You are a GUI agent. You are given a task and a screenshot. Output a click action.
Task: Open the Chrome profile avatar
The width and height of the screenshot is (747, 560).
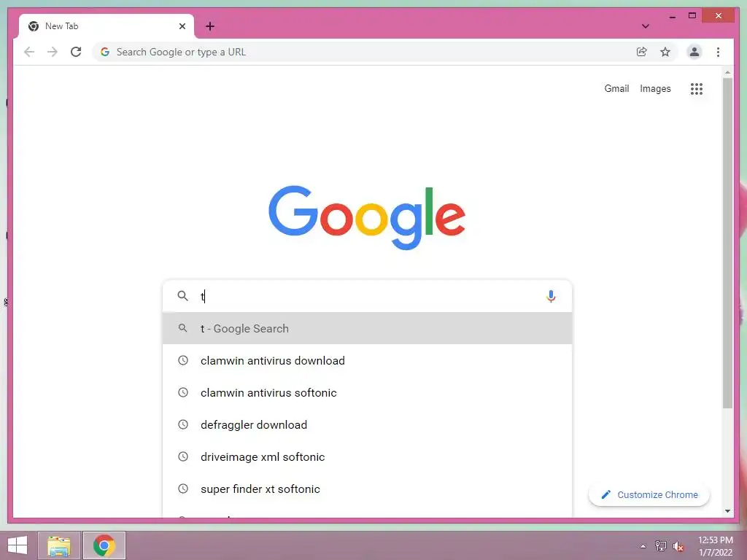pyautogui.click(x=694, y=52)
